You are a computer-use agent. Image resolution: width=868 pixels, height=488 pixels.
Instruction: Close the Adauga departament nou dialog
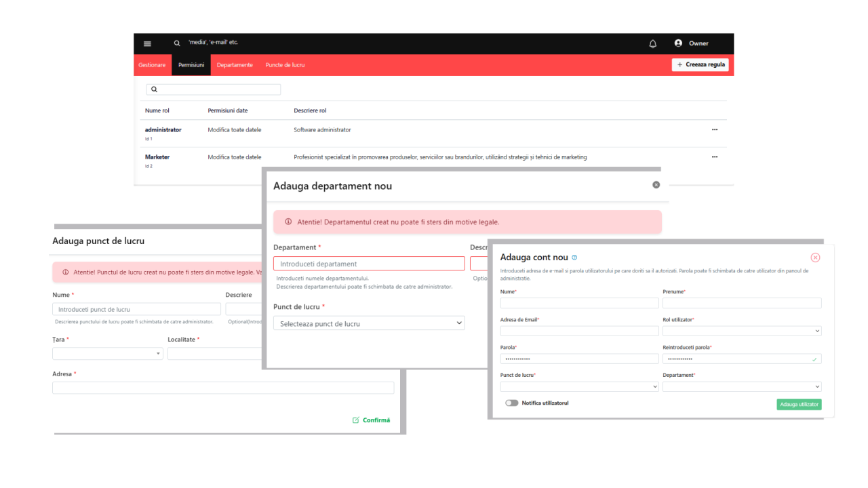coord(656,184)
